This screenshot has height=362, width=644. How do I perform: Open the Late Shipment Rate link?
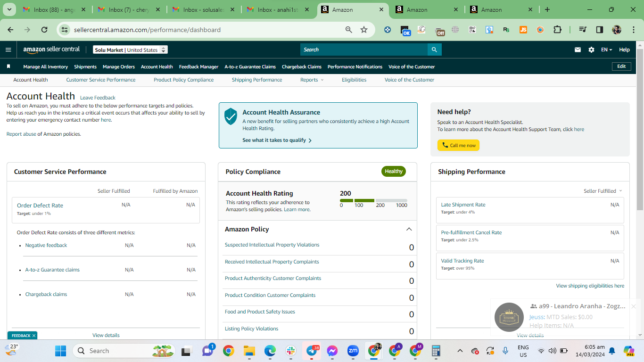point(463,205)
